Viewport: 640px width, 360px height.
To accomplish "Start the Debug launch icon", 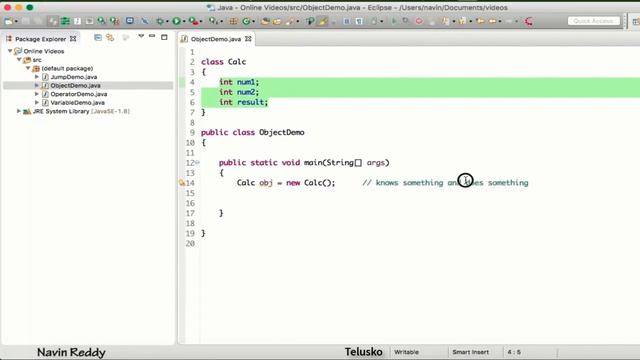I will pyautogui.click(x=160, y=21).
